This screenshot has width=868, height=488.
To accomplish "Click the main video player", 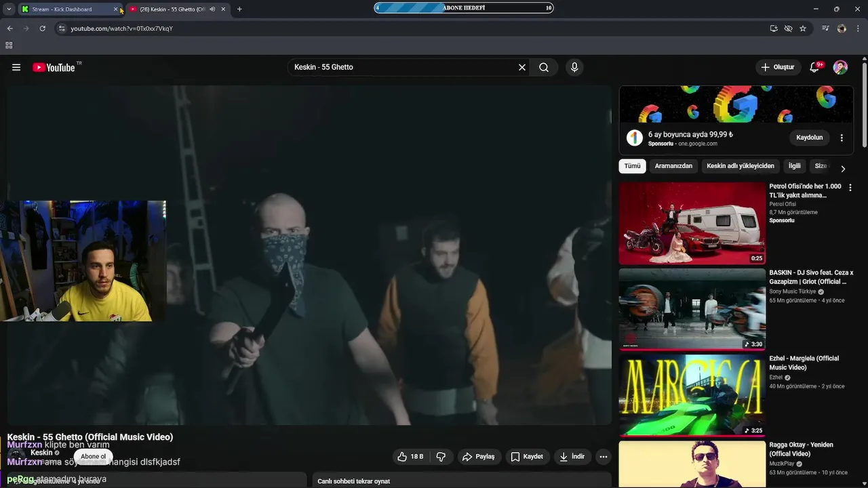I will point(309,255).
